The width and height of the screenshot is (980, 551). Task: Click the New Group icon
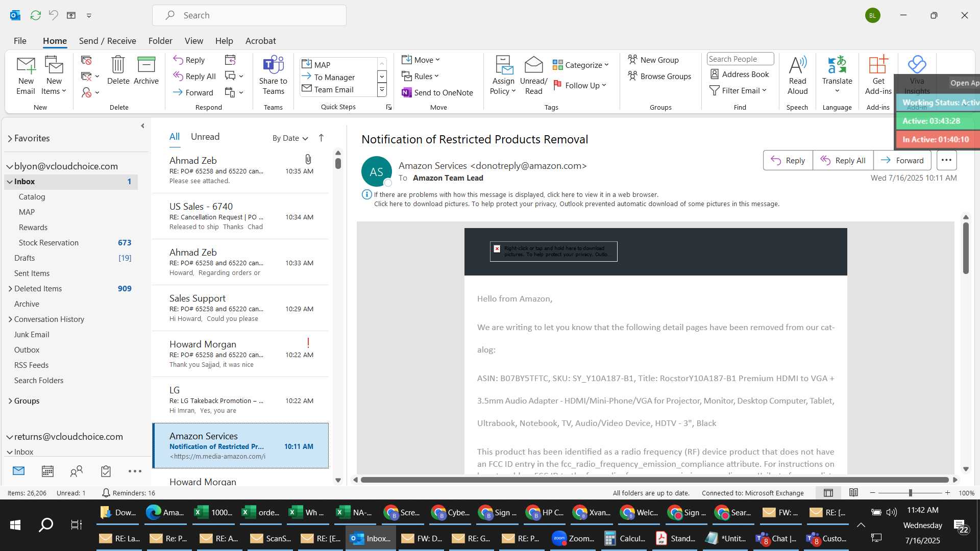(x=653, y=60)
